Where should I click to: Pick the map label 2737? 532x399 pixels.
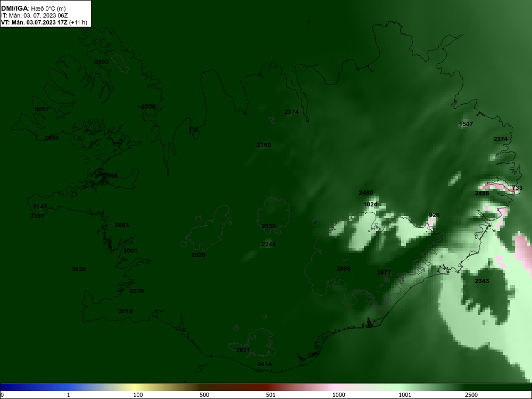pyautogui.click(x=37, y=216)
